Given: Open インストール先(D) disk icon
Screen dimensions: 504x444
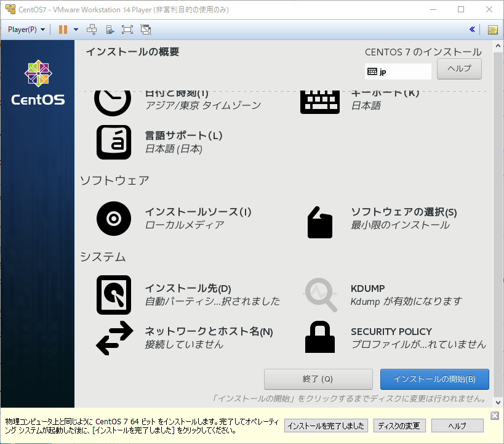Looking at the screenshot, I should tap(114, 295).
